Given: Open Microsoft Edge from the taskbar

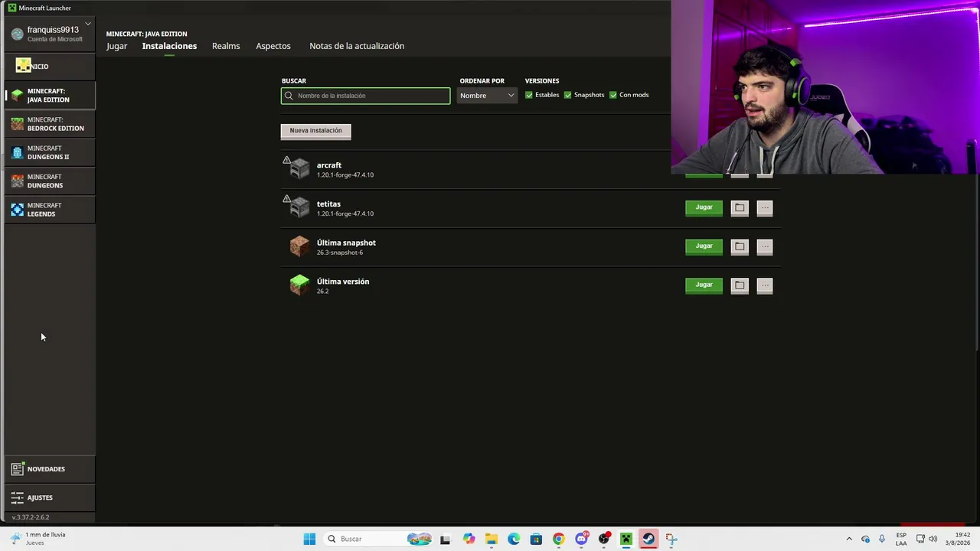Looking at the screenshot, I should [514, 539].
